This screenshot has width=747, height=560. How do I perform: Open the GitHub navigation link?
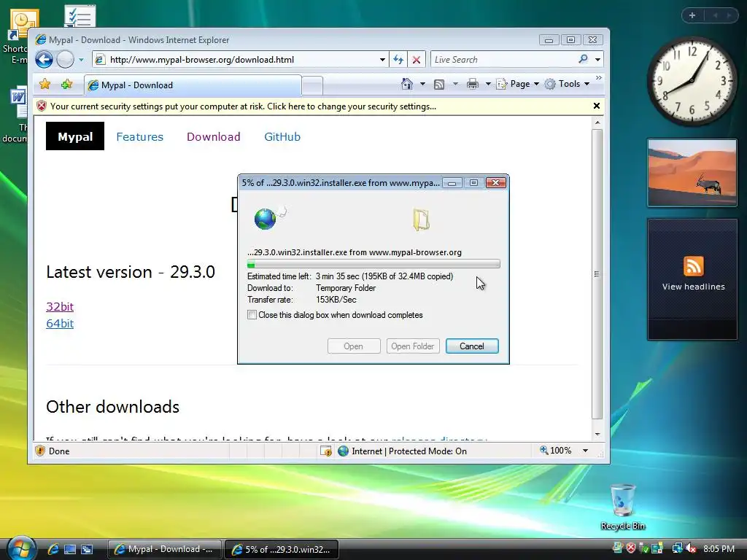coord(282,137)
